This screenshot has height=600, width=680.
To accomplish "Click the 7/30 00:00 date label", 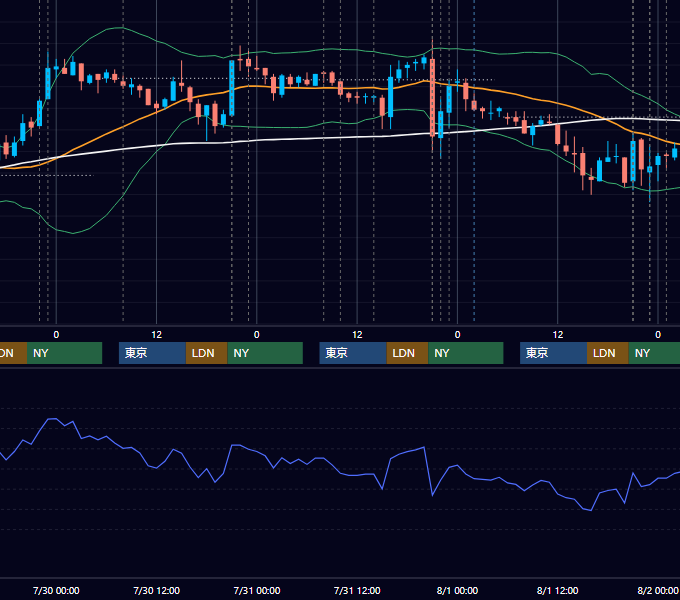I will tap(56, 590).
